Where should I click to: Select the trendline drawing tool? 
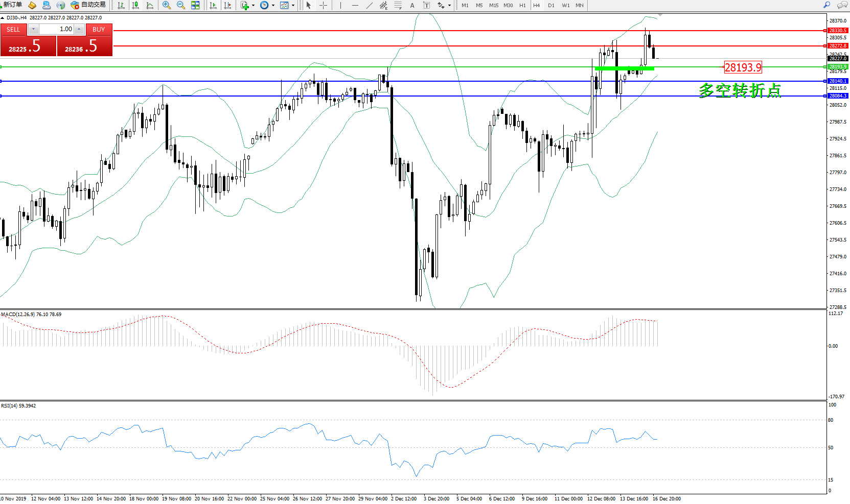pos(370,5)
